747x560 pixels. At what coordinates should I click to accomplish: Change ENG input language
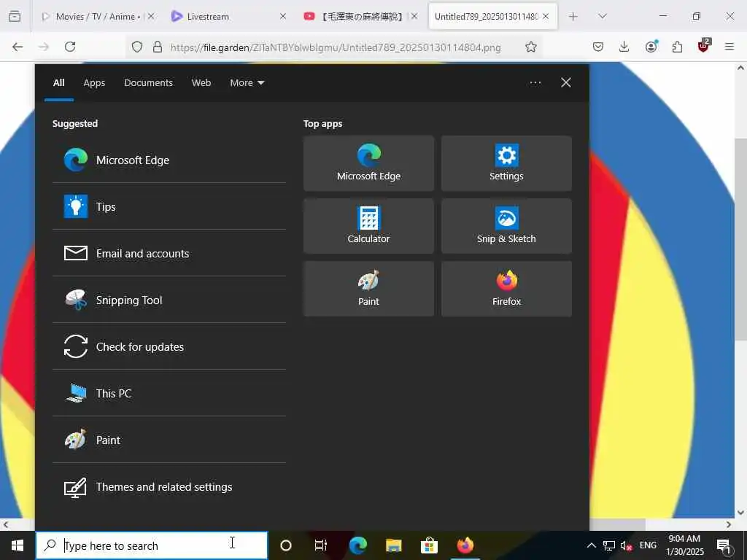648,545
